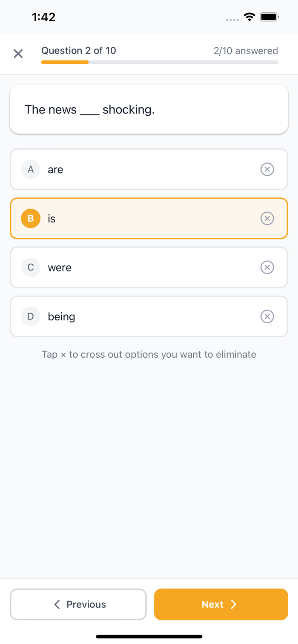Go to the Next question

coord(221,604)
